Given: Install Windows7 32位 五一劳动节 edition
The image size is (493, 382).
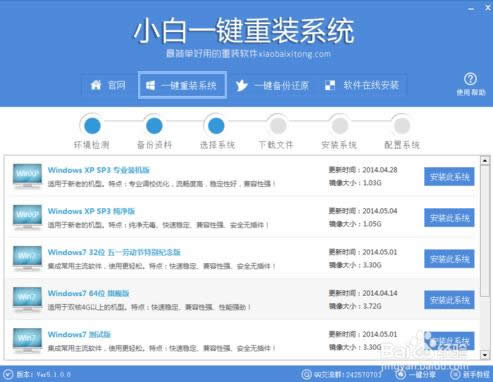Looking at the screenshot, I should pos(449,259).
